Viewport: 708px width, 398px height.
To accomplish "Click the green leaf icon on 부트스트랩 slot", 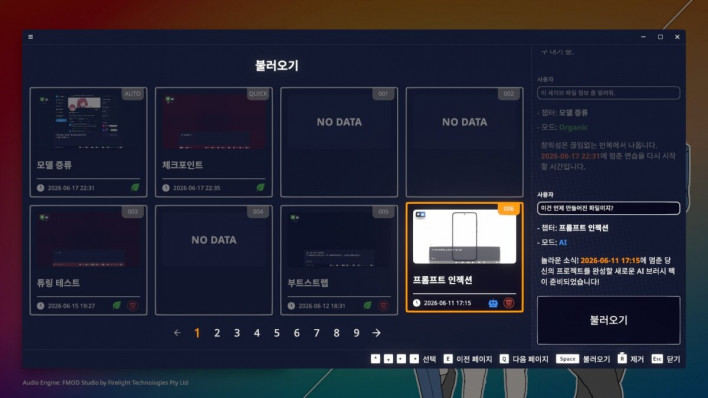I will (368, 306).
